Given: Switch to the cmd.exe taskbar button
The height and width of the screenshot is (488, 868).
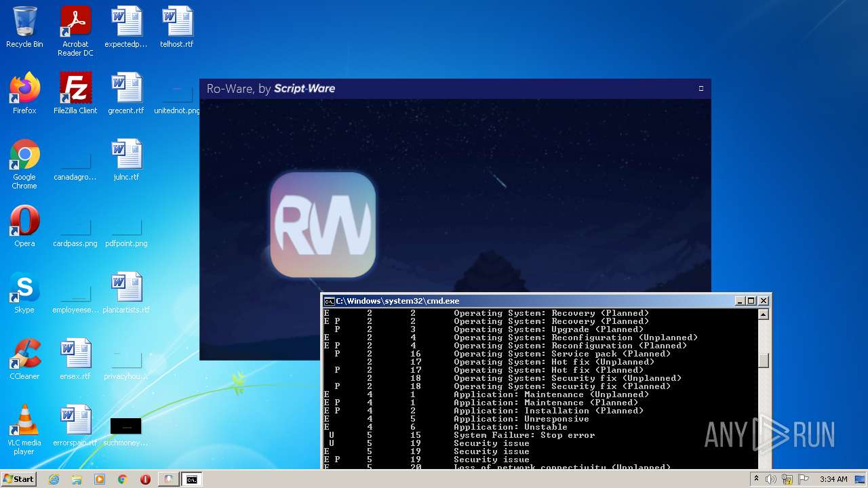Looking at the screenshot, I should 192,479.
